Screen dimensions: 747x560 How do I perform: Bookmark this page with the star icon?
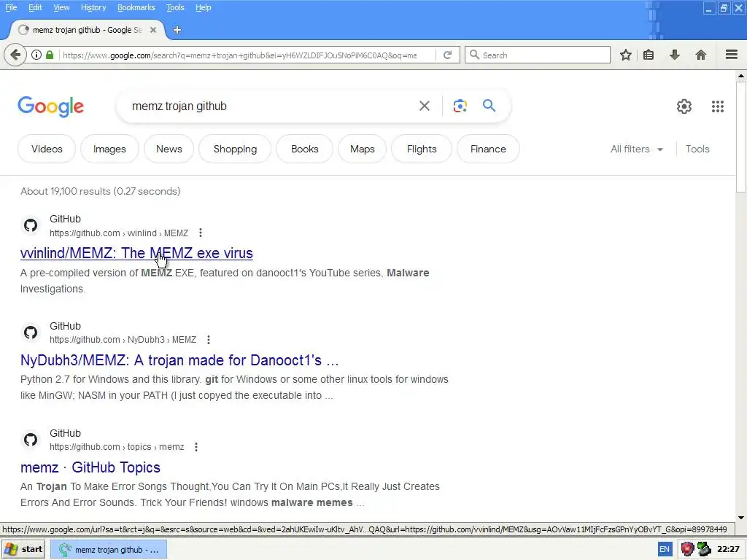pyautogui.click(x=625, y=55)
